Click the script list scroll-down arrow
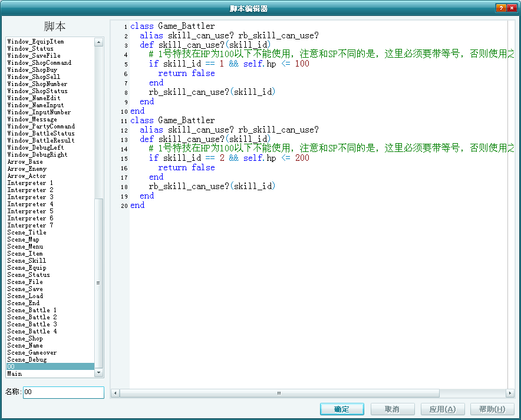This screenshot has height=420, width=521. [98, 373]
